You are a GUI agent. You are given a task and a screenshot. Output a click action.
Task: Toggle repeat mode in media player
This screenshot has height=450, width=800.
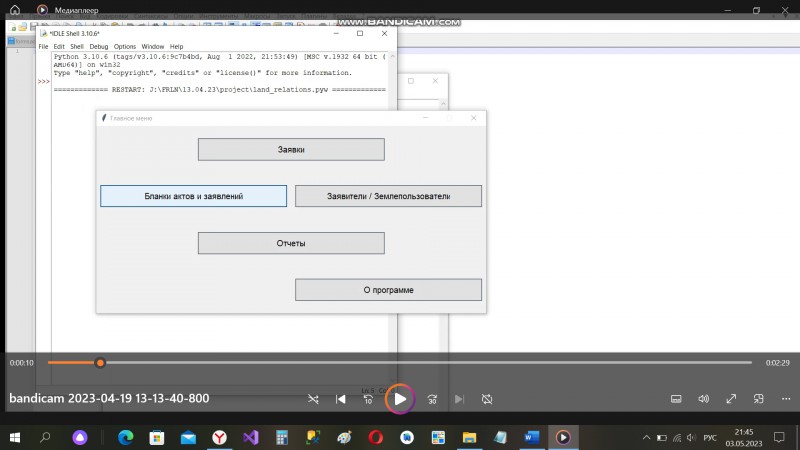click(x=487, y=399)
